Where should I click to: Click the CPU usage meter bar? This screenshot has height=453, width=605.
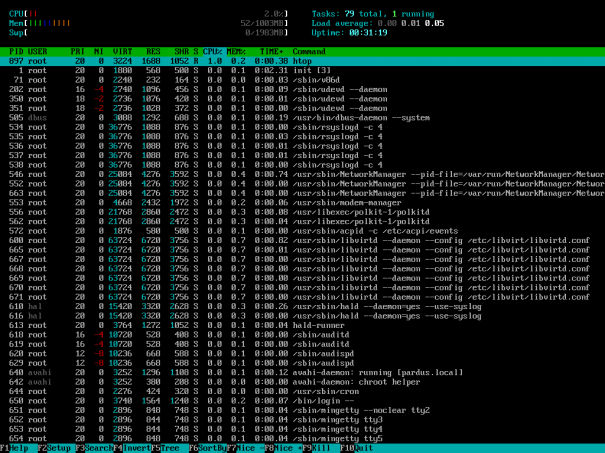point(148,14)
